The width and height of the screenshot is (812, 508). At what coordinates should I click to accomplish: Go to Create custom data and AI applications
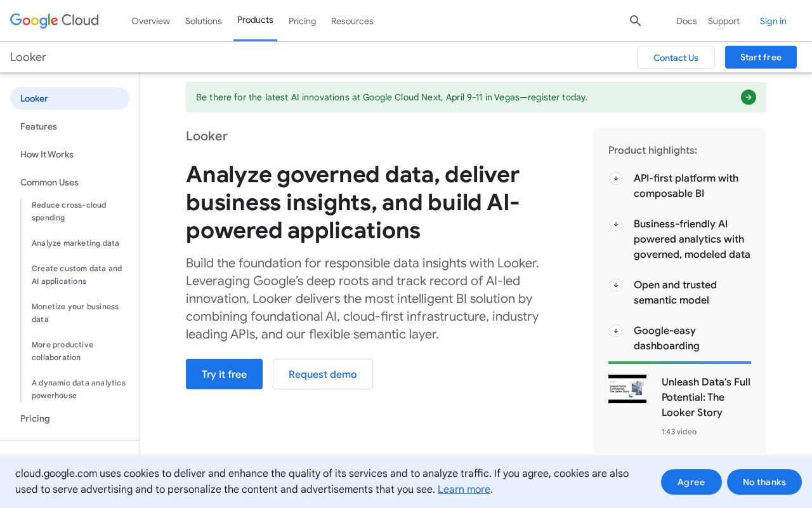77,275
